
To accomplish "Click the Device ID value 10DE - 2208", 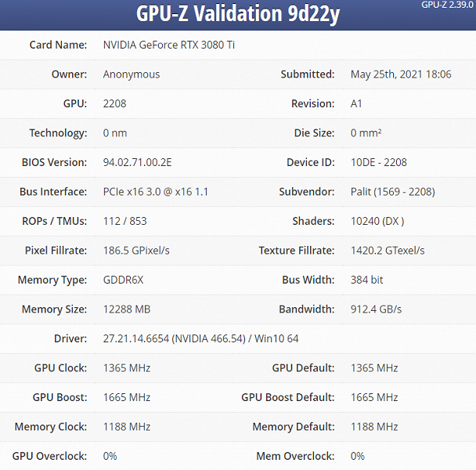I will (x=379, y=162).
